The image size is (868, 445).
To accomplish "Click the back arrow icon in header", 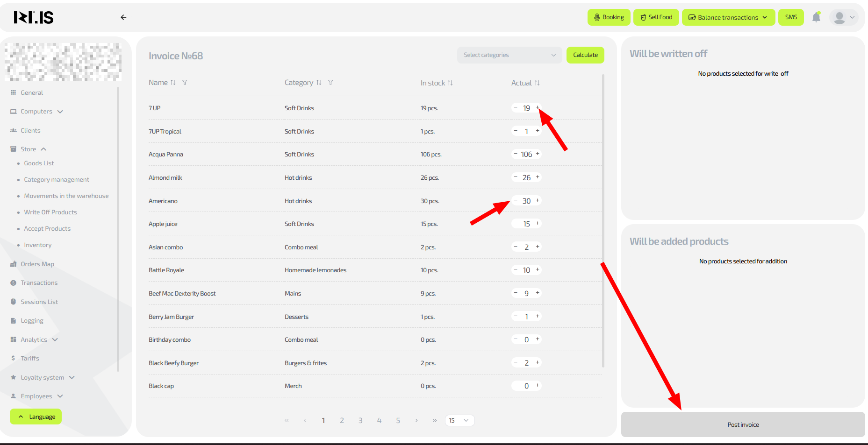I will point(123,17).
